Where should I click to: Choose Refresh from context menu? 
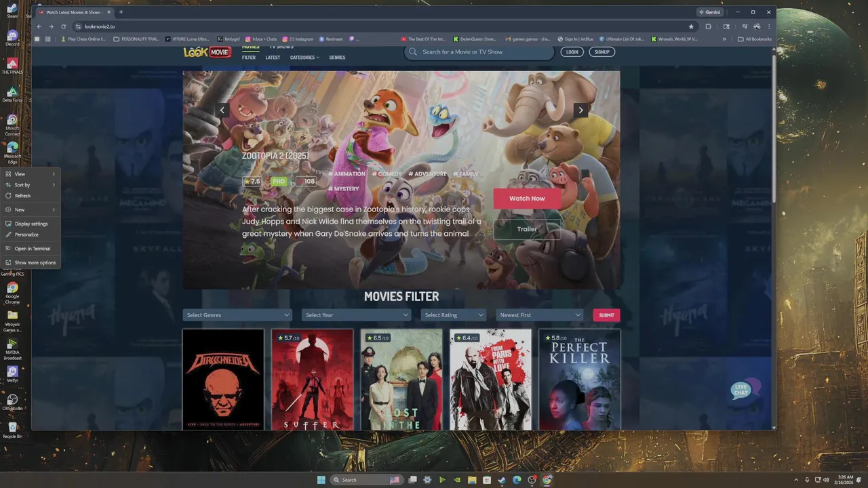coord(31,196)
